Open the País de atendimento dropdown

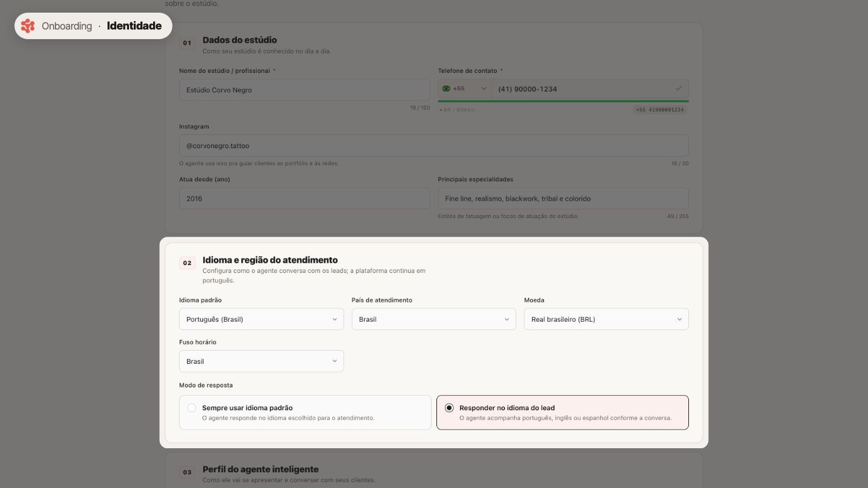click(x=434, y=319)
